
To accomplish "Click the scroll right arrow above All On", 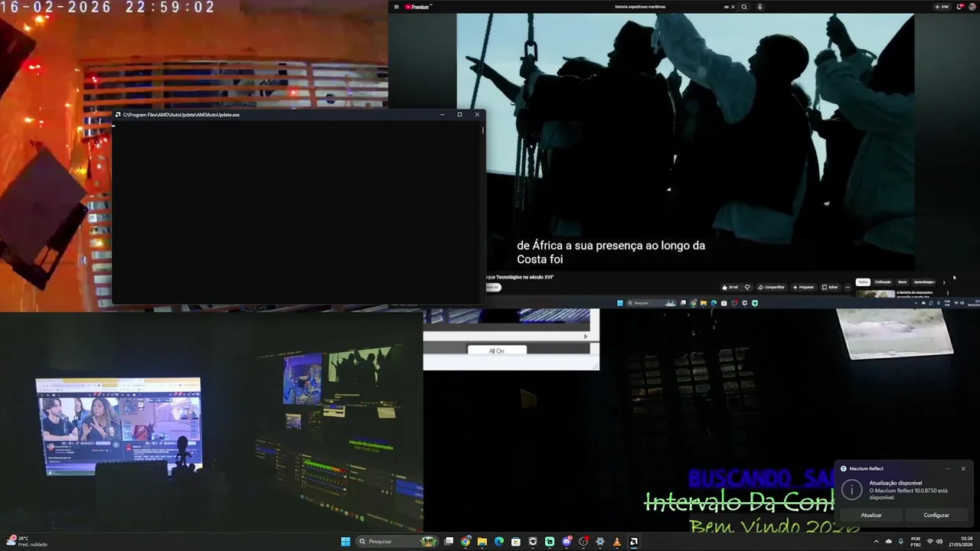I will [x=586, y=336].
